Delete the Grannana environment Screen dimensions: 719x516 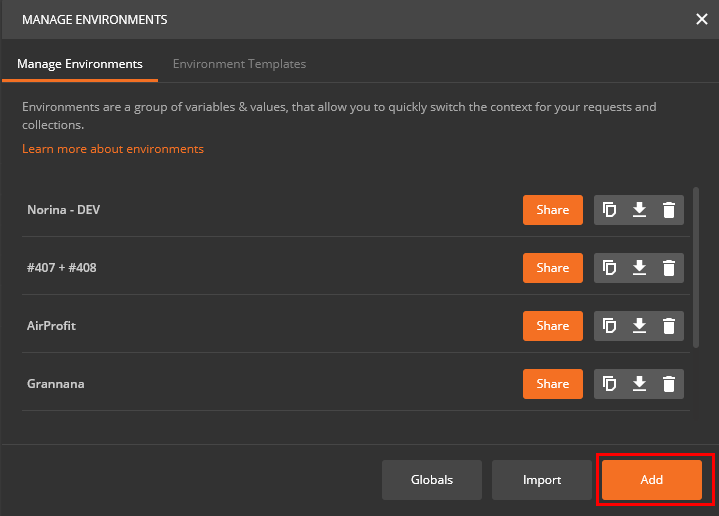pyautogui.click(x=669, y=384)
